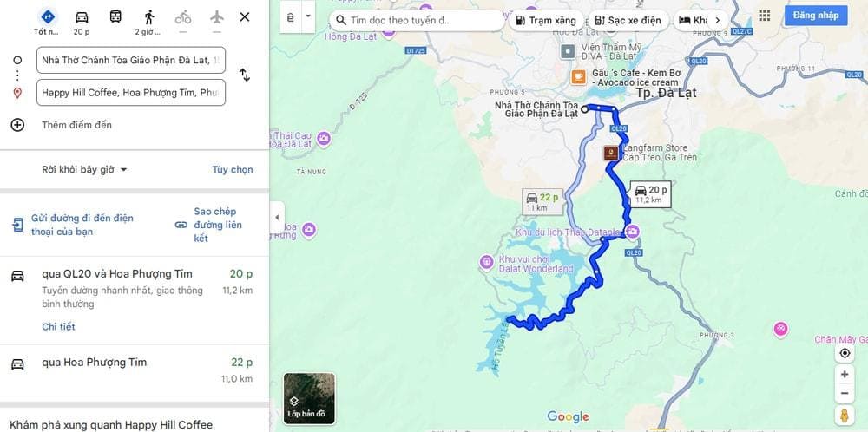
Task: Choose the cycling travel mode
Action: point(182,17)
